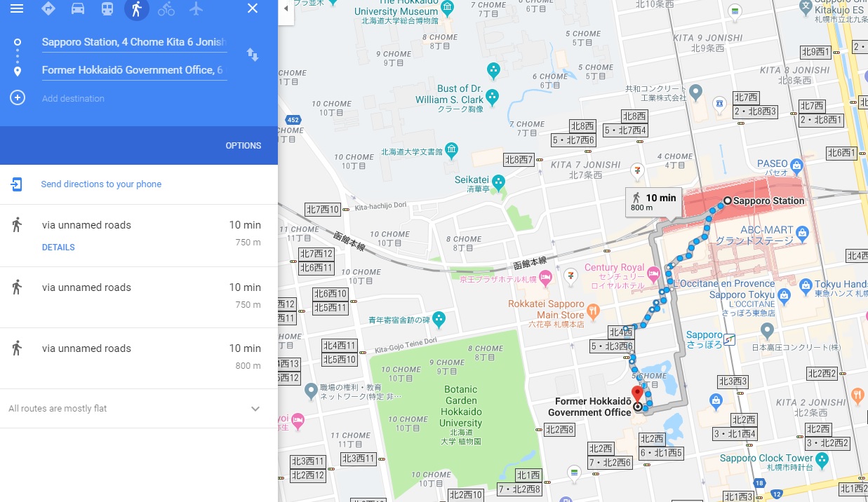Click the Hokkaido University archives museum marker
This screenshot has width=868, height=502.
point(451,149)
